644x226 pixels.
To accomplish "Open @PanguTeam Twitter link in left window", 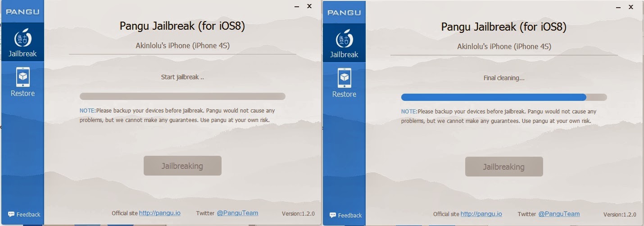I will point(237,213).
